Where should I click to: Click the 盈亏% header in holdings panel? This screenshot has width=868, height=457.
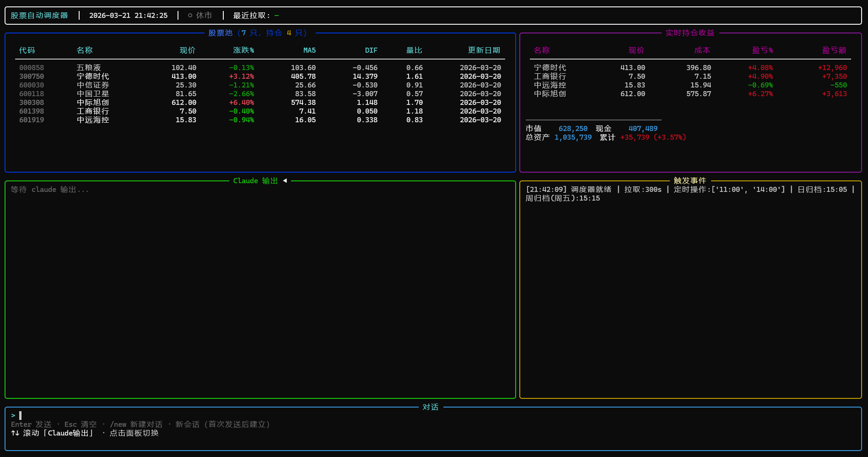[x=763, y=50]
